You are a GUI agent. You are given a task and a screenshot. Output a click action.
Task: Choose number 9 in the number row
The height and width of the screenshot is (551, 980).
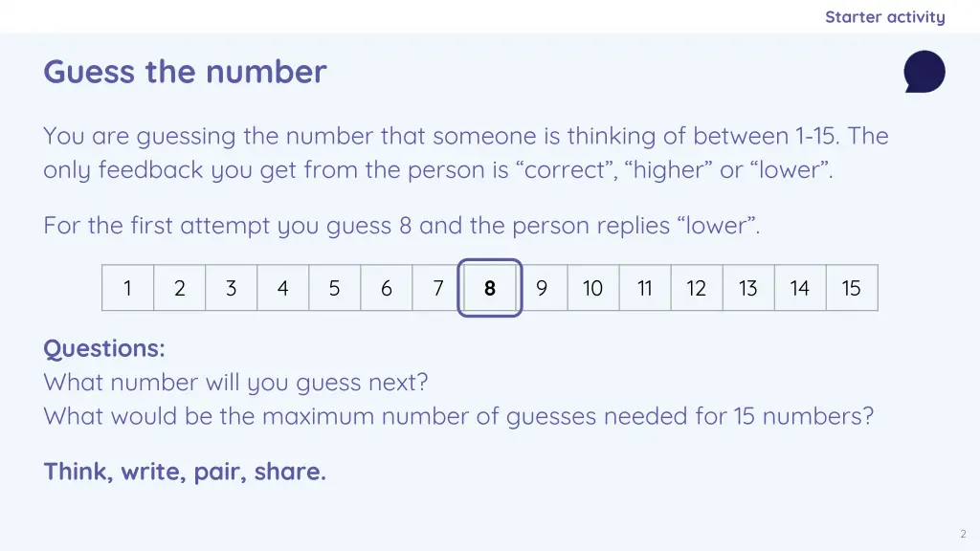click(544, 288)
